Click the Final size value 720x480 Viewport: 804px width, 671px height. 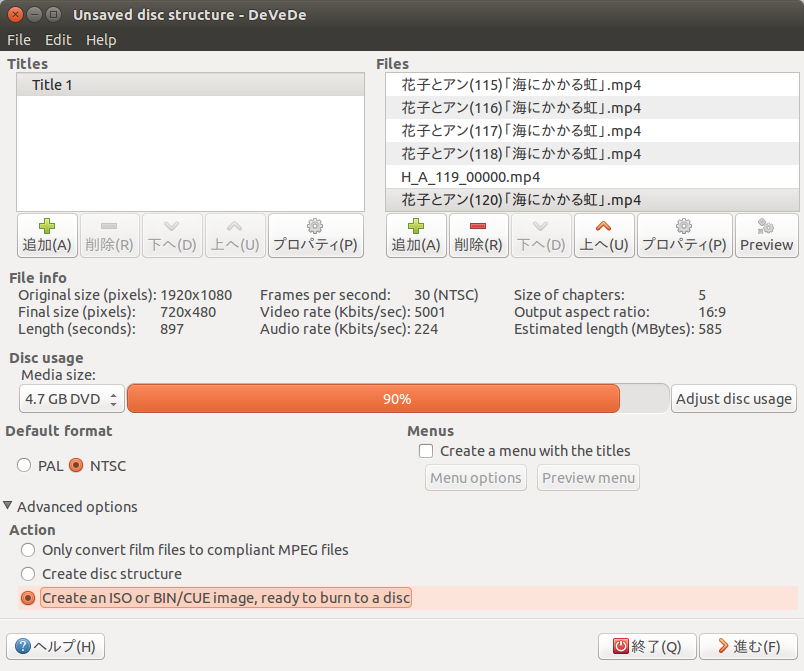[x=188, y=312]
